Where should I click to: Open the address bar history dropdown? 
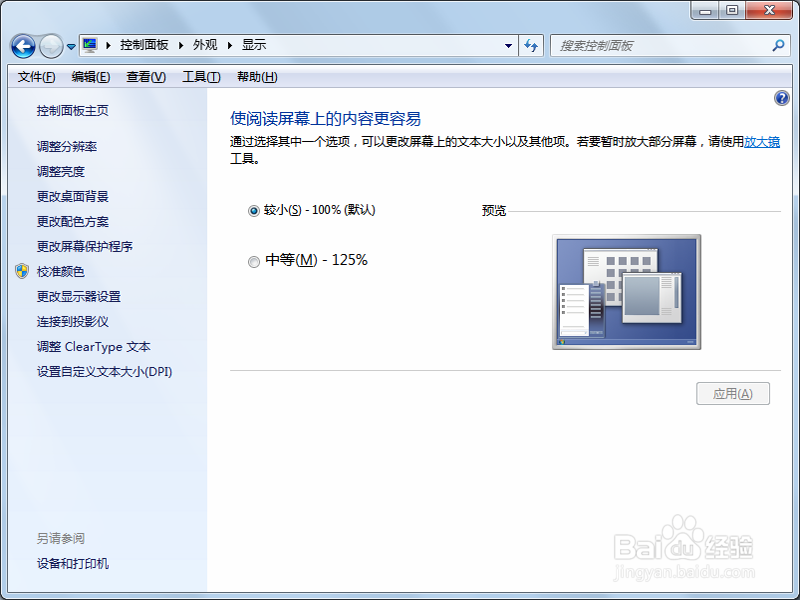point(508,45)
